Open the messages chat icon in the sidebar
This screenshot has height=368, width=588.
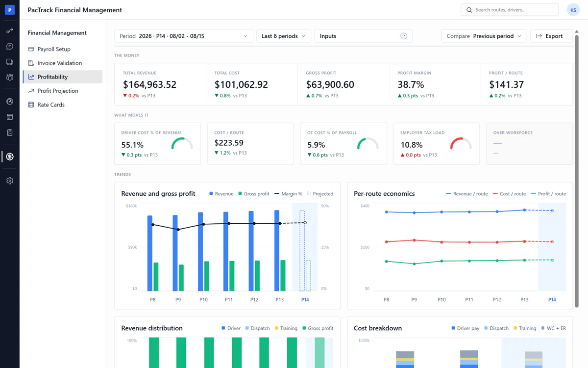click(10, 46)
